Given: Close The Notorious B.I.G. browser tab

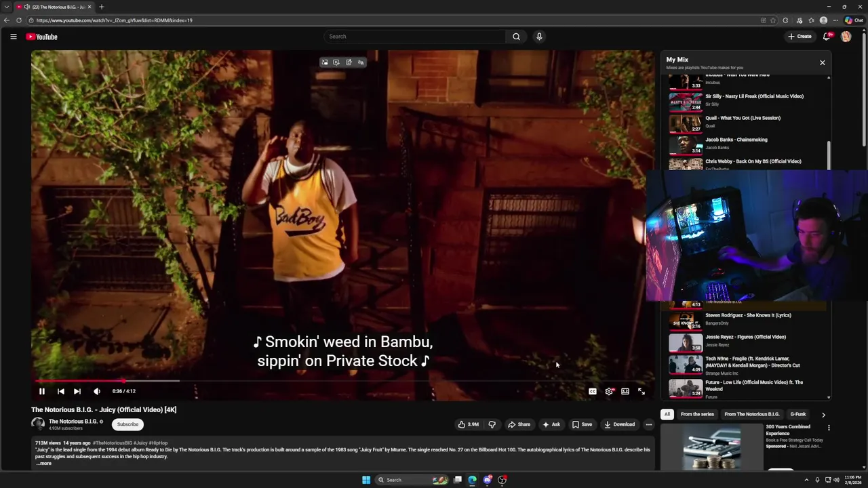Looking at the screenshot, I should pyautogui.click(x=90, y=7).
